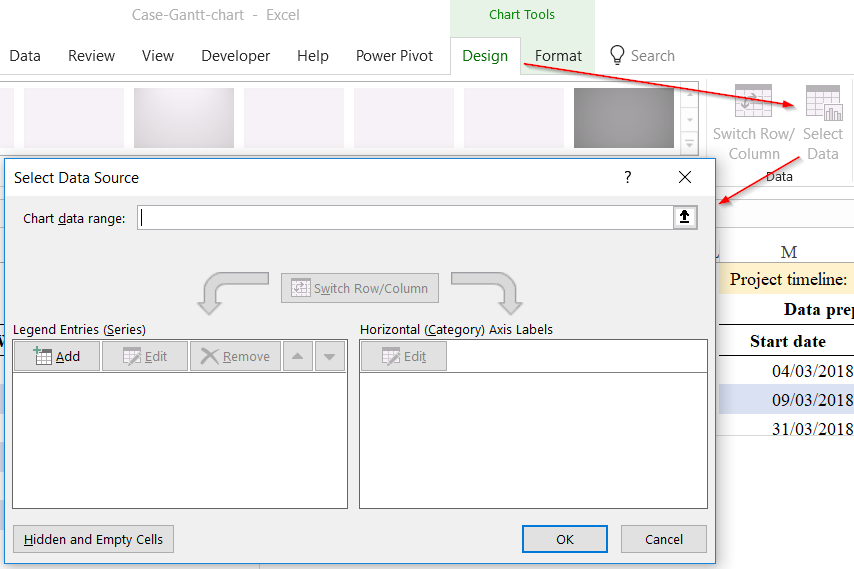This screenshot has height=569, width=854.
Task: Open the Help ribbon tab
Action: click(313, 56)
